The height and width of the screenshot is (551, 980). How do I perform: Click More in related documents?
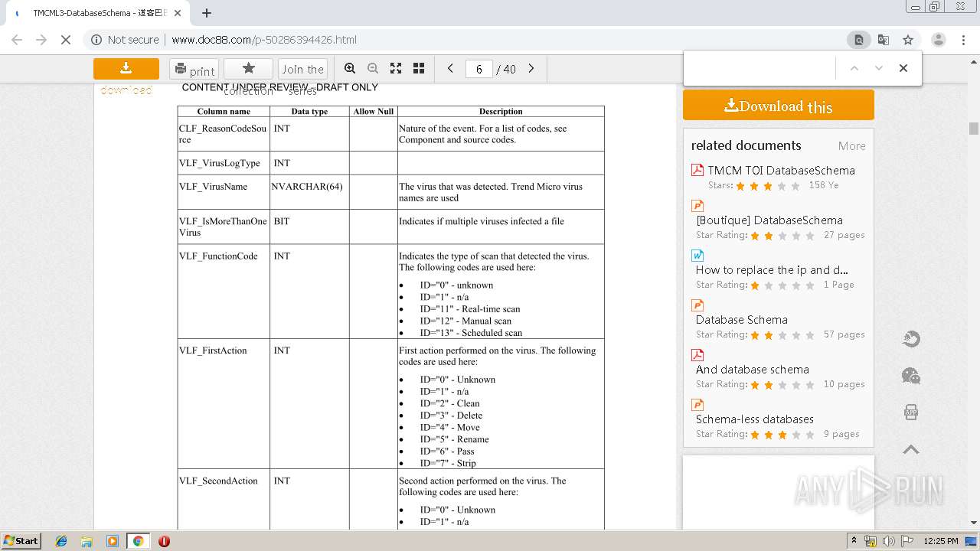(851, 146)
